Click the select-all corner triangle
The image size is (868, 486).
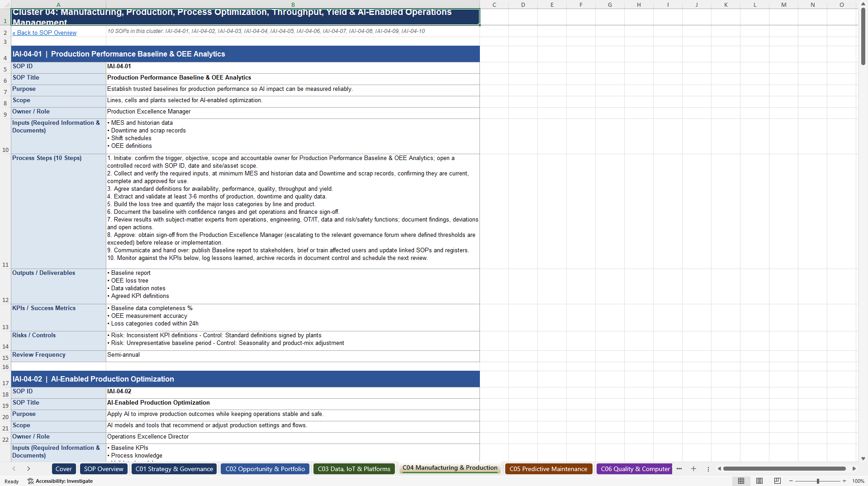5,5
